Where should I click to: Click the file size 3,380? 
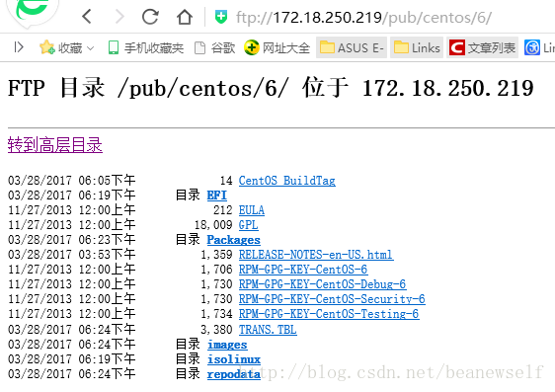click(x=216, y=330)
